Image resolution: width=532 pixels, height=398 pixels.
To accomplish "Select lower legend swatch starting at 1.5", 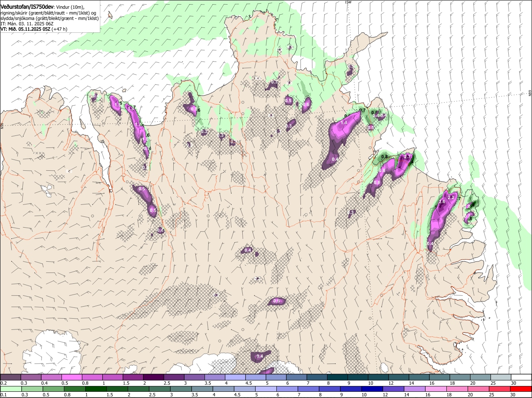I will pos(117,389).
